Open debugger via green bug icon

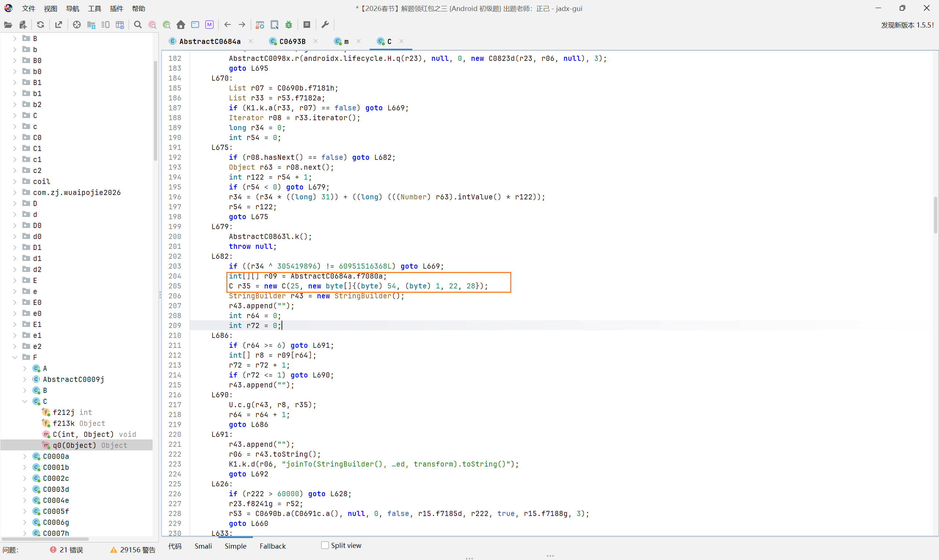tap(289, 25)
